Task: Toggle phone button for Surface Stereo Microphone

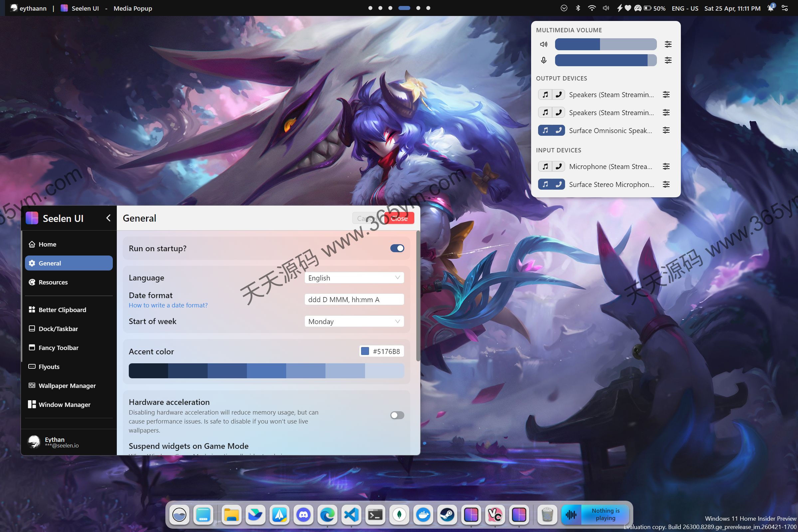Action: click(558, 184)
